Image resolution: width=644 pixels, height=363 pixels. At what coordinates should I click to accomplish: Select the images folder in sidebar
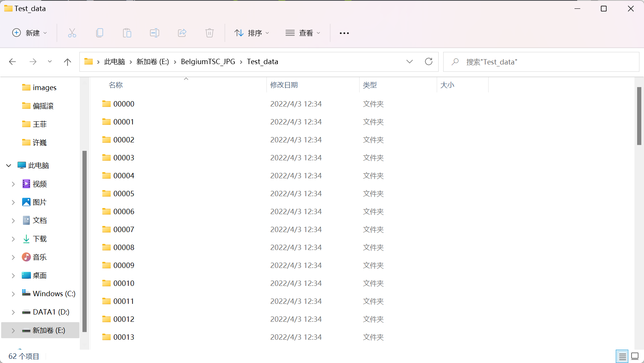click(x=39, y=87)
